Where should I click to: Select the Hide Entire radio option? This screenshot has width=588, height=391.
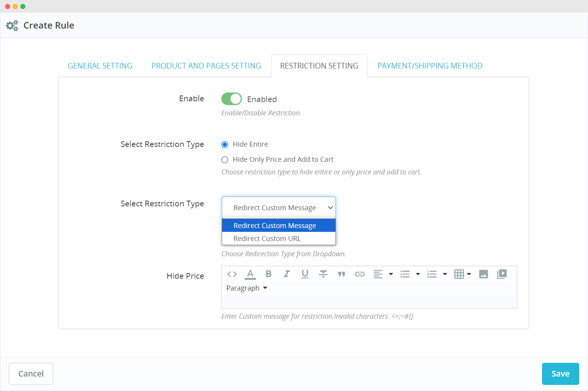point(225,145)
